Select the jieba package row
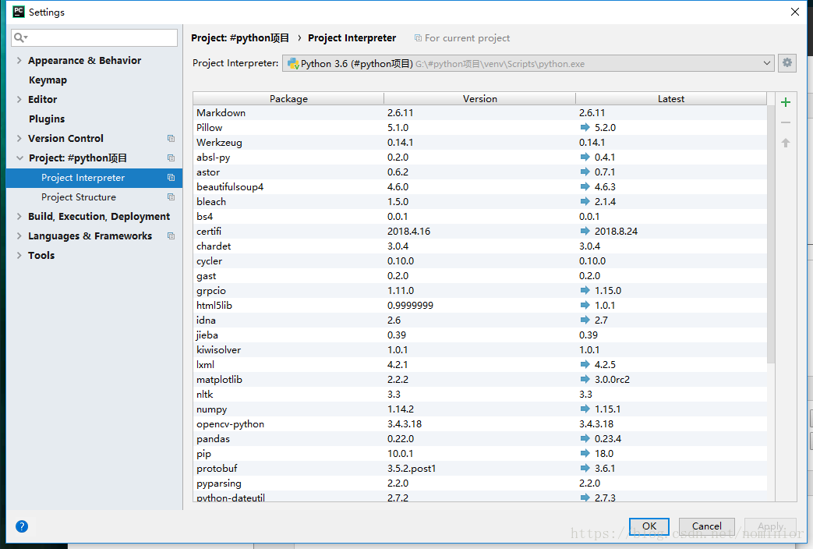Image resolution: width=813 pixels, height=549 pixels. [480, 335]
